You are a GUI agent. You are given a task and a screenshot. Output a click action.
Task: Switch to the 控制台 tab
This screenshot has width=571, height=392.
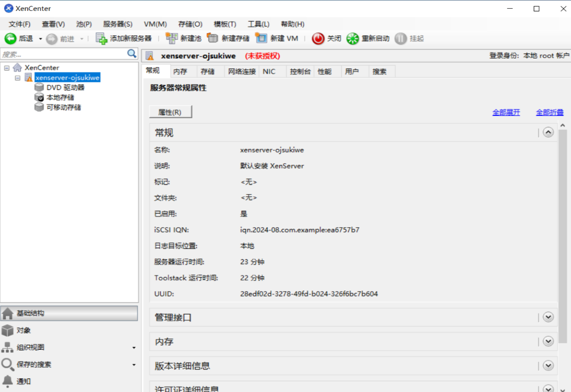[x=300, y=72]
